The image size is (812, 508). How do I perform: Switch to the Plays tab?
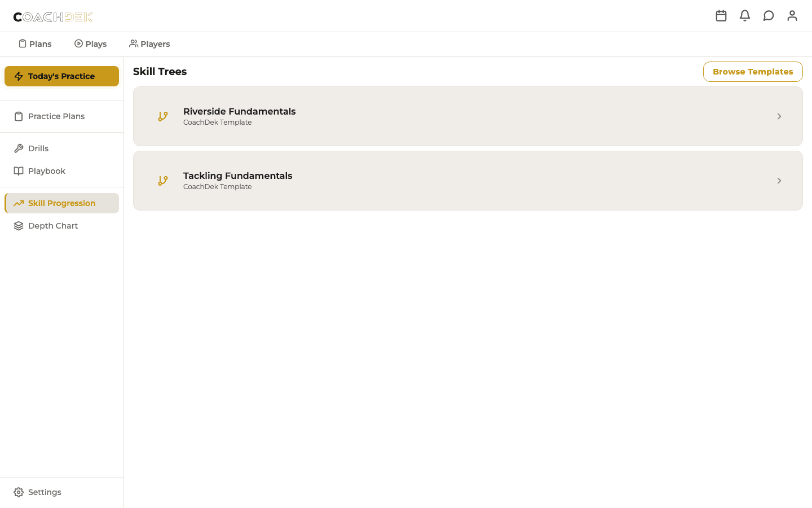click(x=90, y=43)
